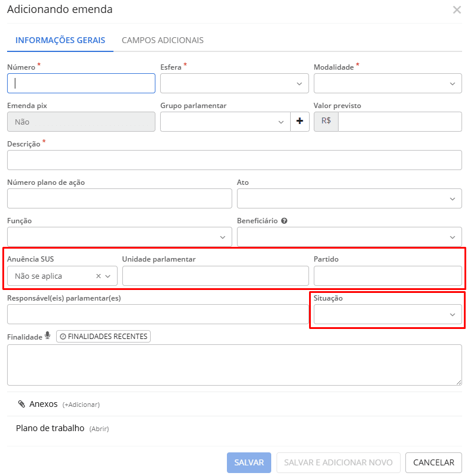Open the Beneficiário dropdown

point(349,237)
